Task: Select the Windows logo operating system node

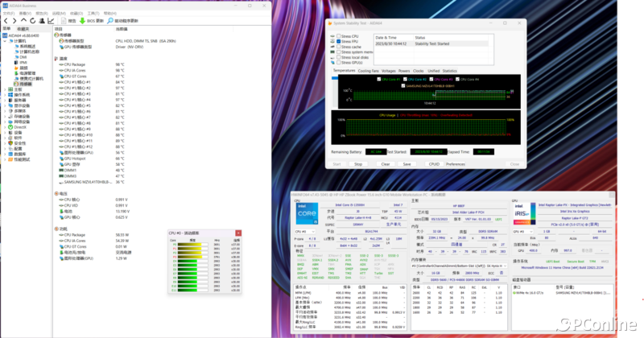Action: 10,95
